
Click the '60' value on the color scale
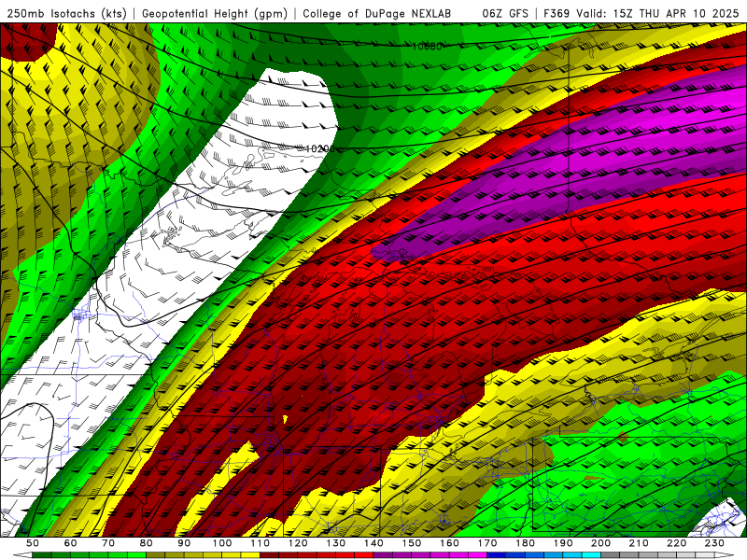71,543
